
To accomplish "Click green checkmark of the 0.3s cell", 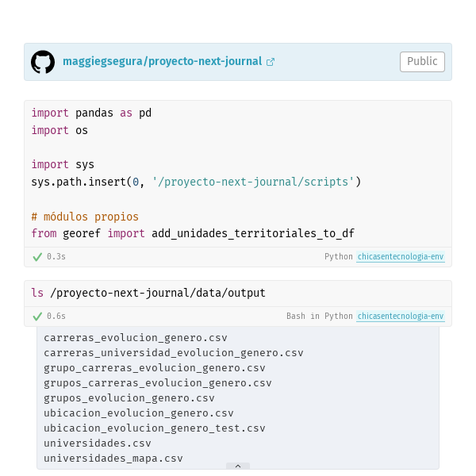I will [37, 257].
